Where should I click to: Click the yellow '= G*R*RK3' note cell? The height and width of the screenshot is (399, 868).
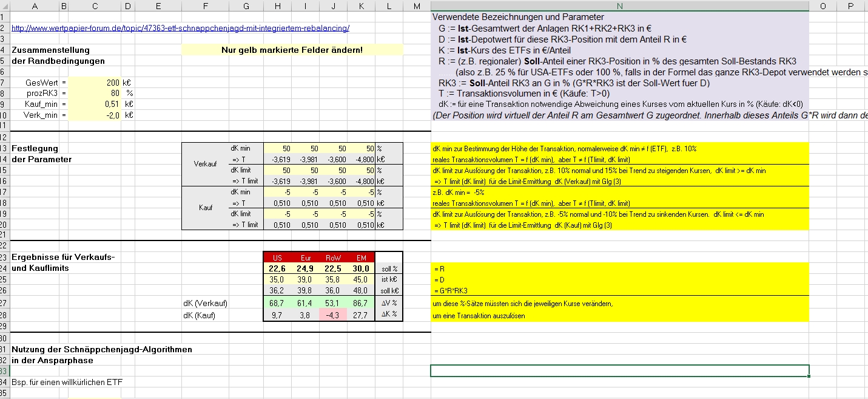[619, 290]
